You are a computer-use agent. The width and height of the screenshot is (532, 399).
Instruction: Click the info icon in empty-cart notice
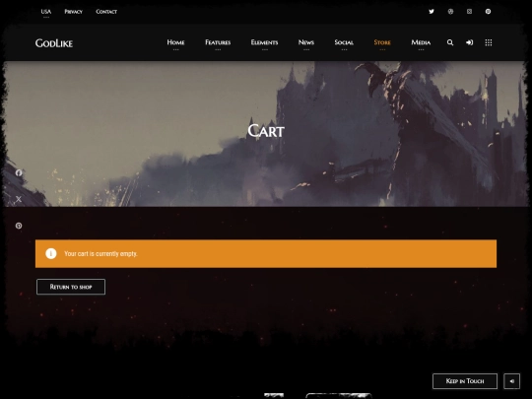click(51, 253)
